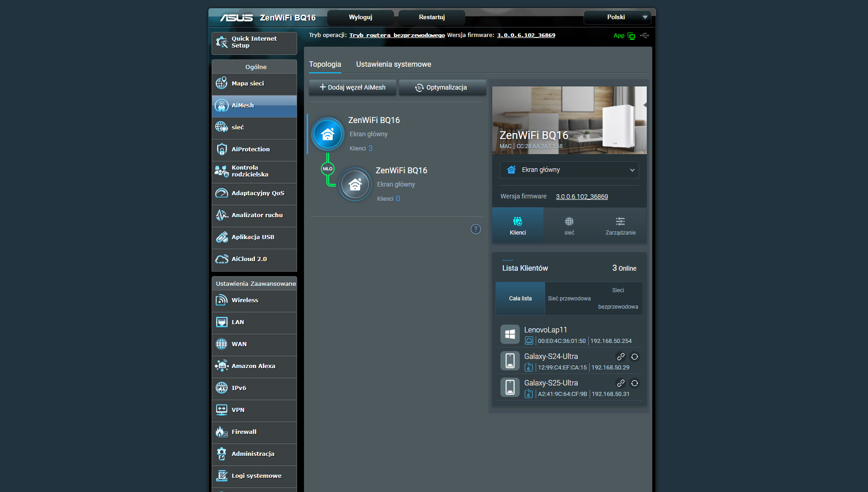Click the USB status icon in header

tap(644, 35)
